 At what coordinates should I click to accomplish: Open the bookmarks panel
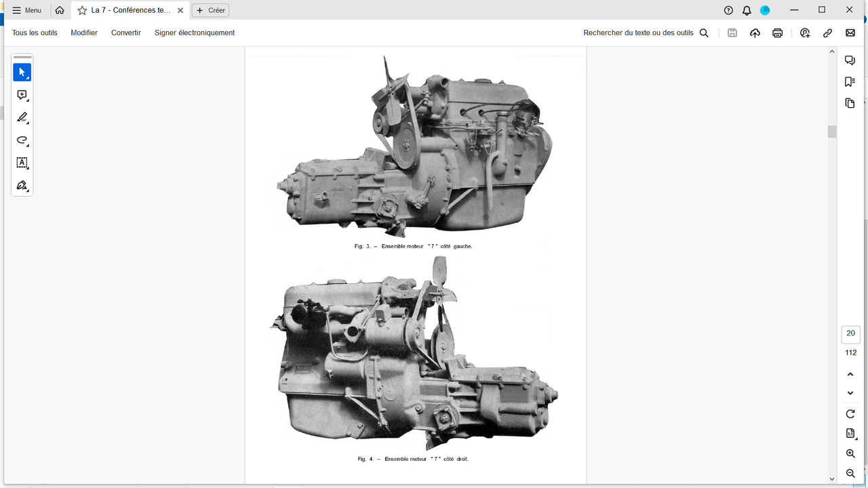coord(850,82)
